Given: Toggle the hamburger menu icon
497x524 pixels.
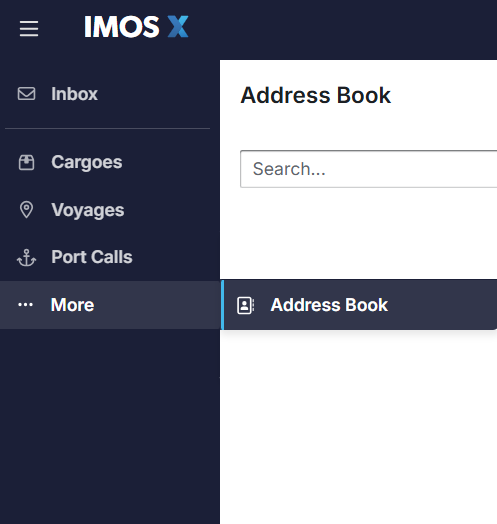Looking at the screenshot, I should pyautogui.click(x=29, y=29).
